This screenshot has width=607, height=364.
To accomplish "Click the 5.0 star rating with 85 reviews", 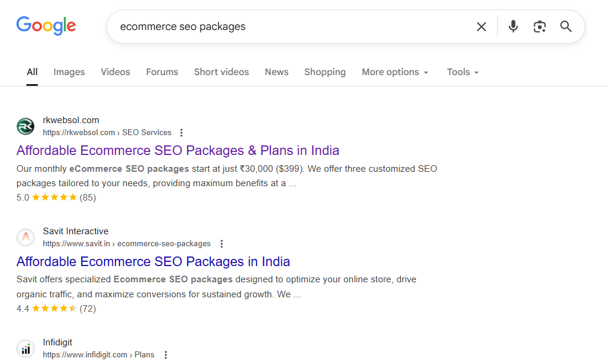I will pos(56,197).
